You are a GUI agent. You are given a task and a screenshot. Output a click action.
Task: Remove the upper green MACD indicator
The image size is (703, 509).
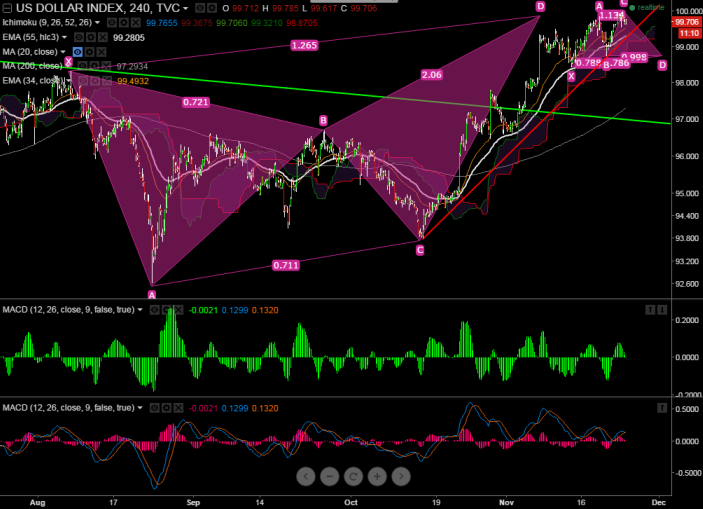tap(178, 310)
